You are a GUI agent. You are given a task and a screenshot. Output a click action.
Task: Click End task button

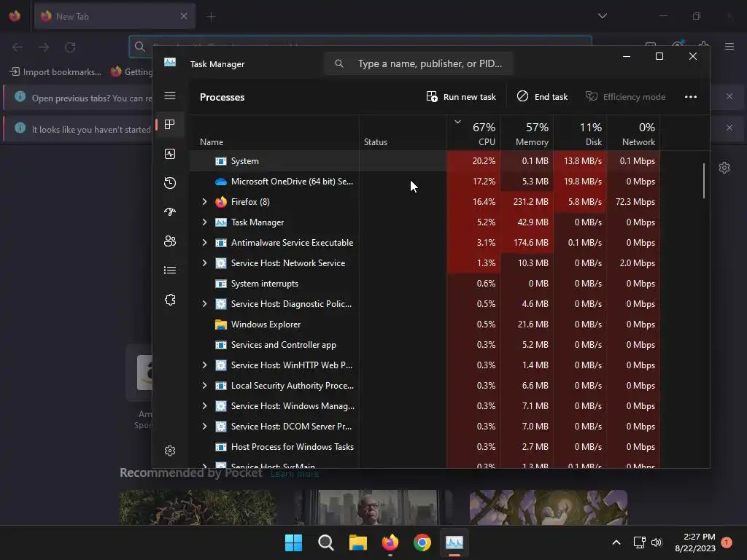542,97
